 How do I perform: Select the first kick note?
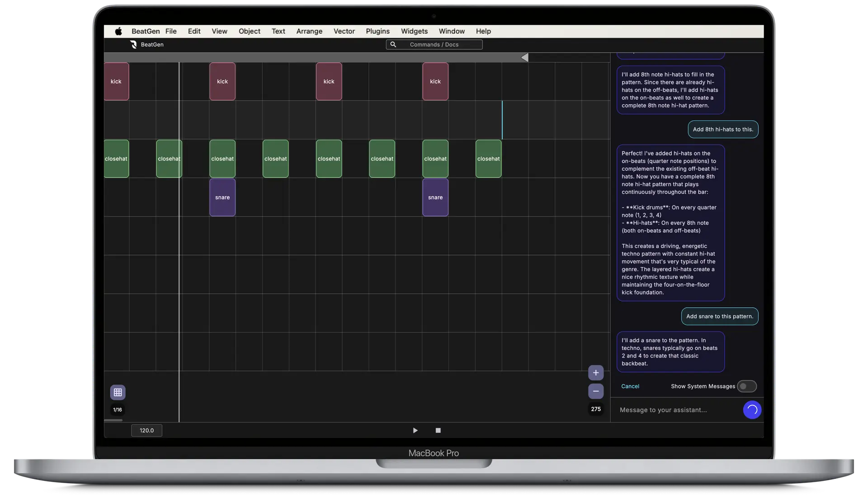point(116,81)
